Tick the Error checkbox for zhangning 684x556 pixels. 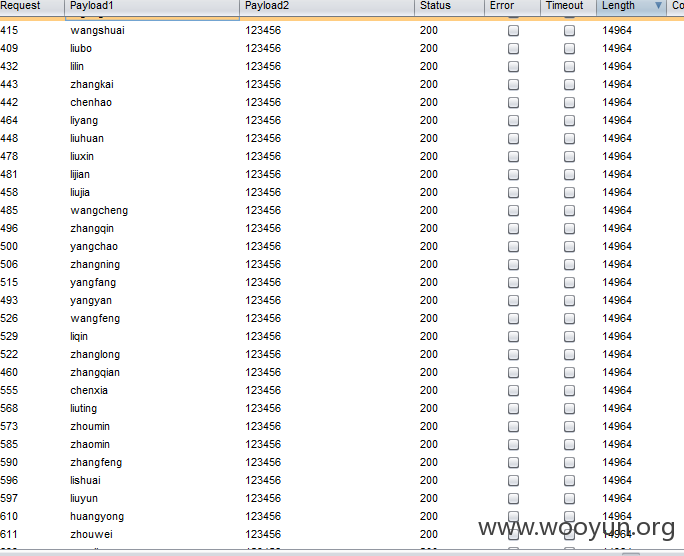[x=513, y=264]
